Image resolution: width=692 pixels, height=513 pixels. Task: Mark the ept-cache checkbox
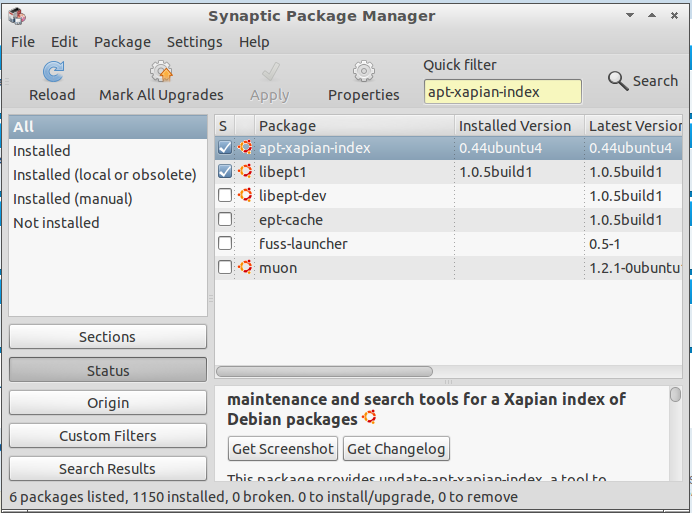click(x=225, y=219)
